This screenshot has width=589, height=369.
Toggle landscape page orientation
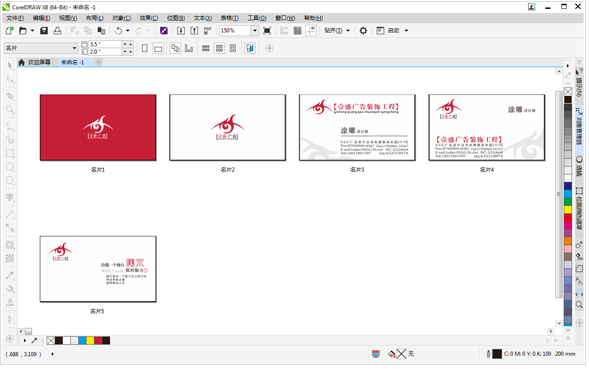point(158,48)
